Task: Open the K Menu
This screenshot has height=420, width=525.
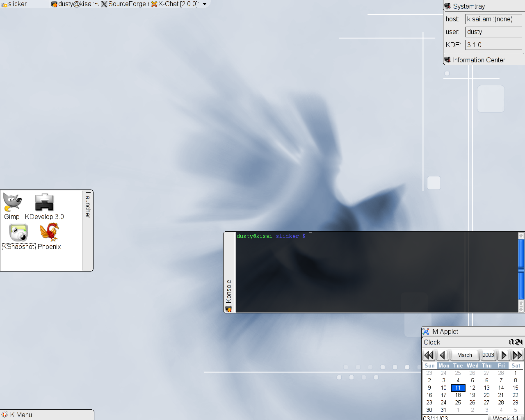Action: (x=47, y=415)
